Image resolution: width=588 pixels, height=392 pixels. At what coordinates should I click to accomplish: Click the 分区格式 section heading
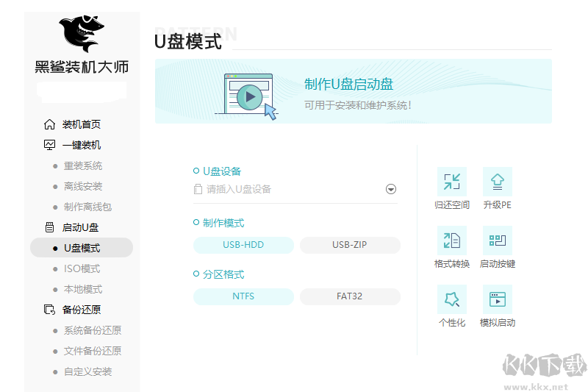pos(223,274)
